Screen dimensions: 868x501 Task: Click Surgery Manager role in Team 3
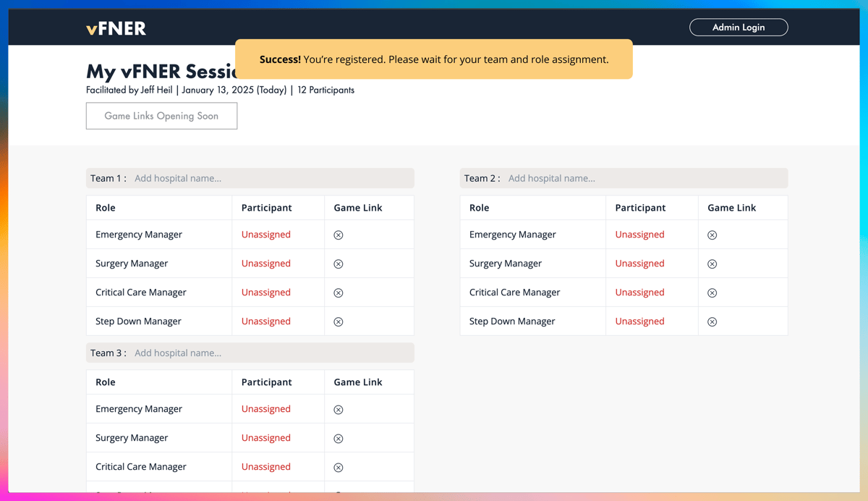click(x=132, y=438)
